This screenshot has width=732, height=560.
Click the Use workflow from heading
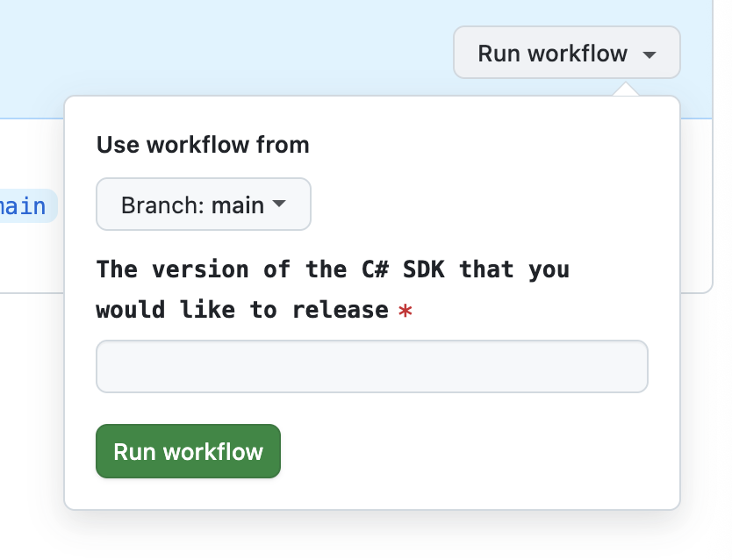202,144
